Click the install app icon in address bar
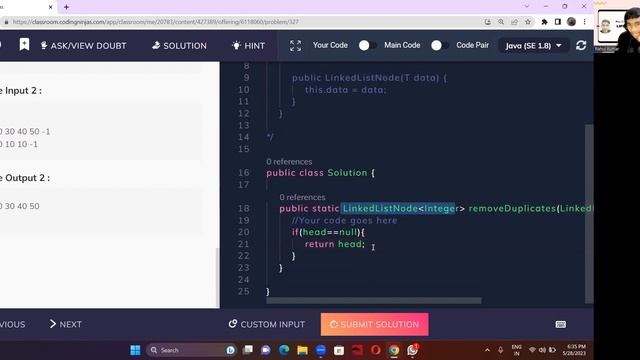640x360 pixels. tap(487, 22)
